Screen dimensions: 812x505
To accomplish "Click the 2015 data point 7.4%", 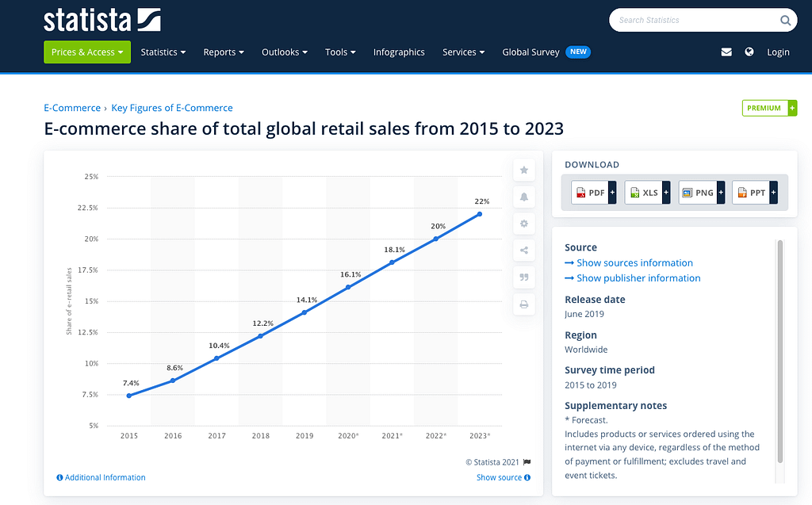I will (129, 396).
